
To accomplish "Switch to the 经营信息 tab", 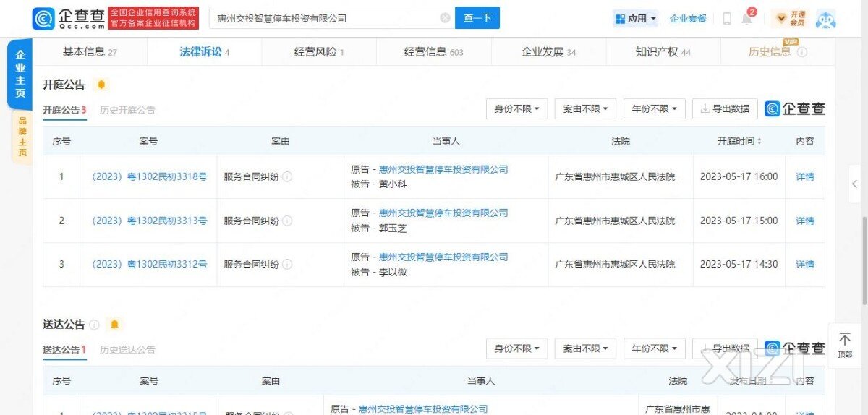I will point(433,52).
